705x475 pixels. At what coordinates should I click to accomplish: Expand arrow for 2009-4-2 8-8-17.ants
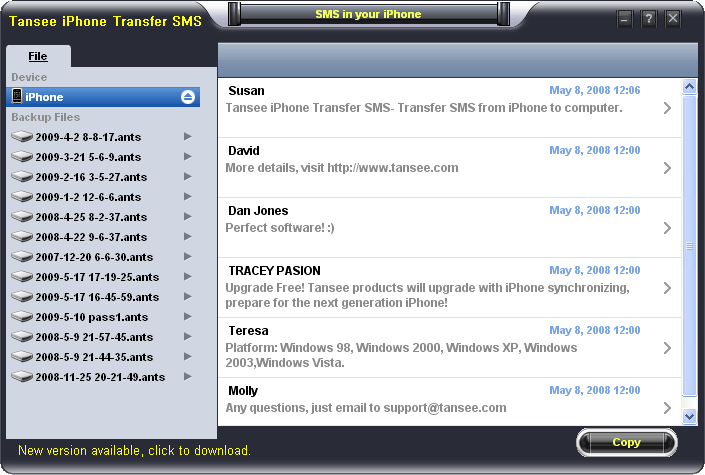[188, 136]
